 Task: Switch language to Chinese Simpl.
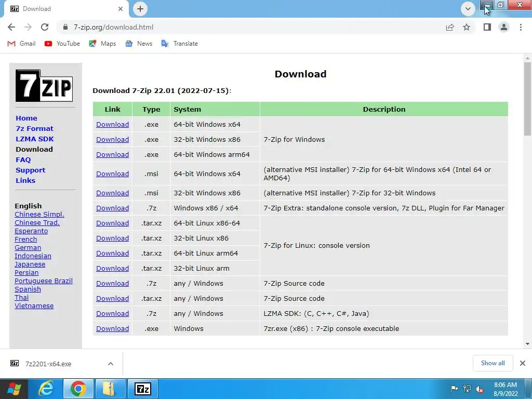39,215
